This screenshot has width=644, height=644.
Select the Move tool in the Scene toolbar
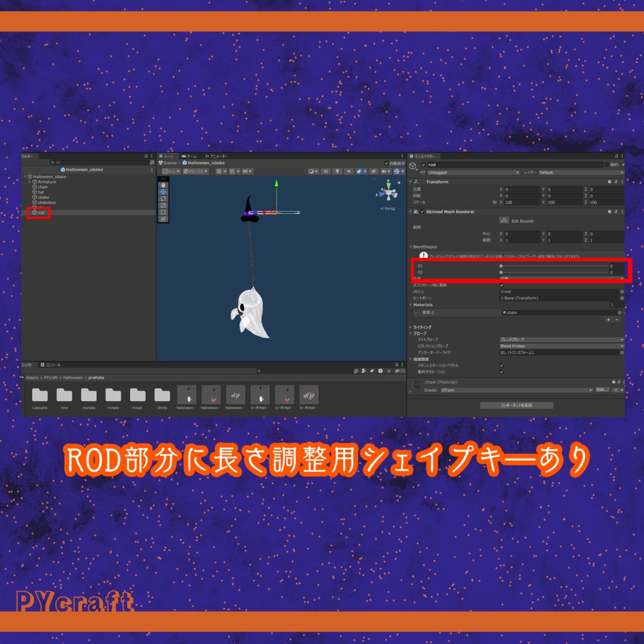[163, 191]
